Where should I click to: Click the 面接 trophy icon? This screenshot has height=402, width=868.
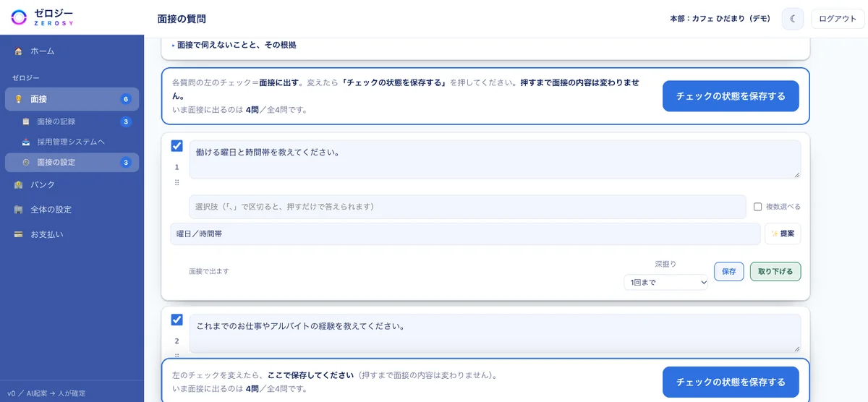point(19,99)
